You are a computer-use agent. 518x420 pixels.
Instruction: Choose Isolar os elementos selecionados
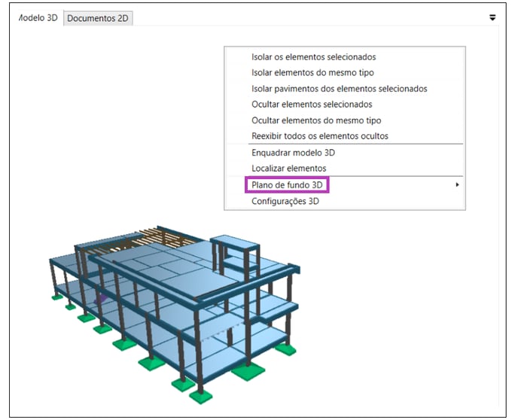pyautogui.click(x=313, y=56)
